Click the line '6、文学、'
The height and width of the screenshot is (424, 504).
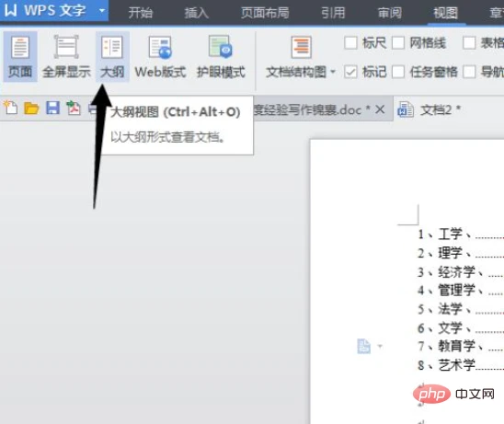pyautogui.click(x=444, y=327)
